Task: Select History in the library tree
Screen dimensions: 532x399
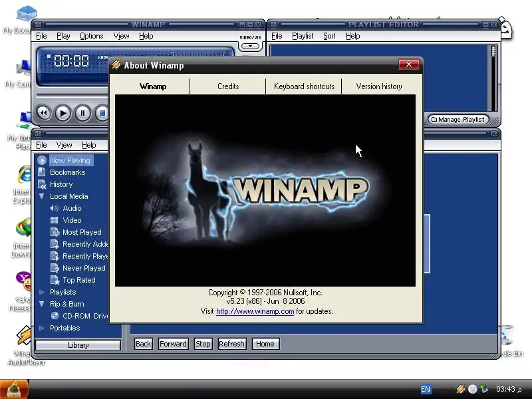Action: (61, 184)
